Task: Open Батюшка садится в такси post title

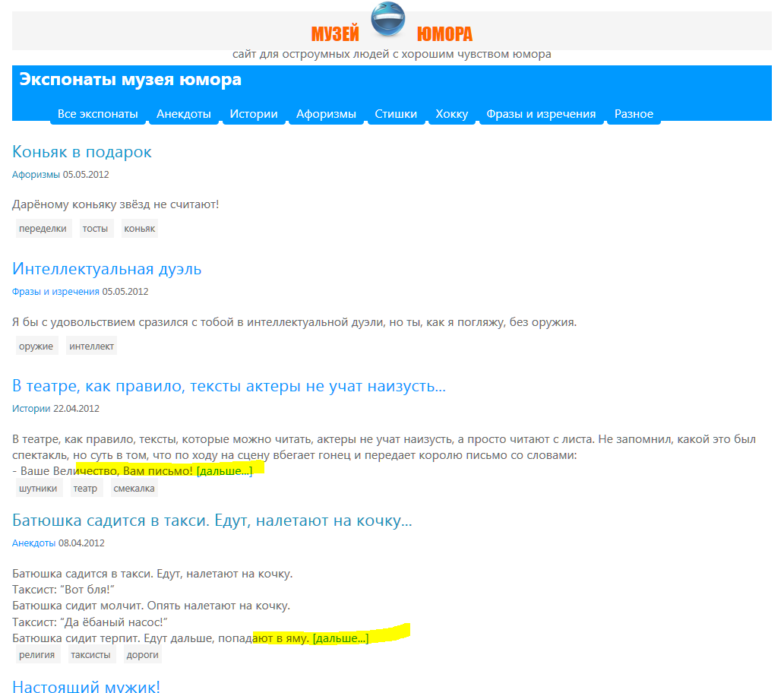Action: [x=212, y=521]
